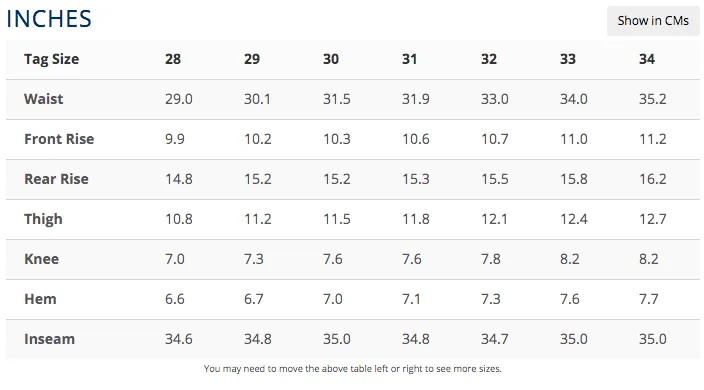704x390 pixels.
Task: Select the Inseam row label
Action: tap(49, 339)
